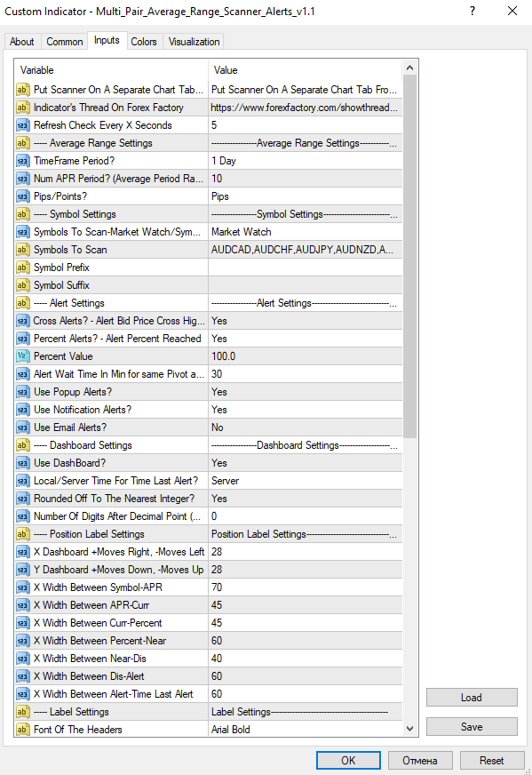
Task: Click the "123" icon beside Pips/Points
Action: coord(20,196)
